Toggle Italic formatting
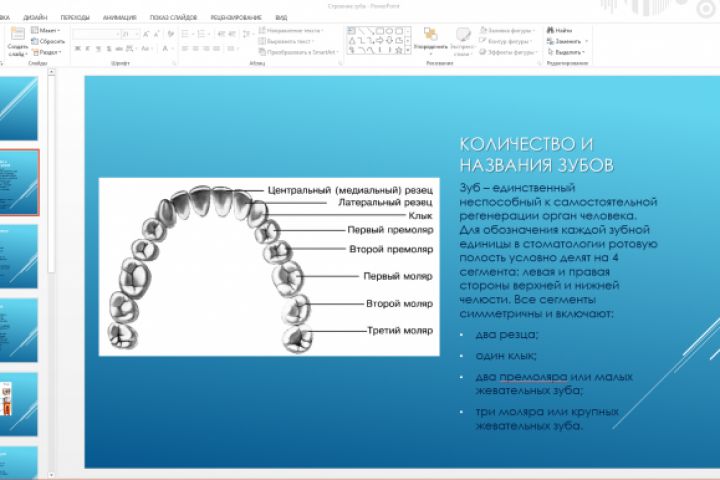720x480 pixels. pyautogui.click(x=88, y=49)
